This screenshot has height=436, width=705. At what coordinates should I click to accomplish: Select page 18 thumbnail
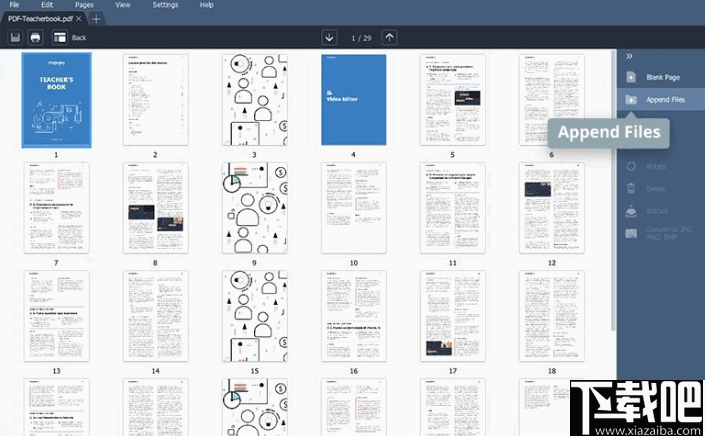tap(552, 316)
